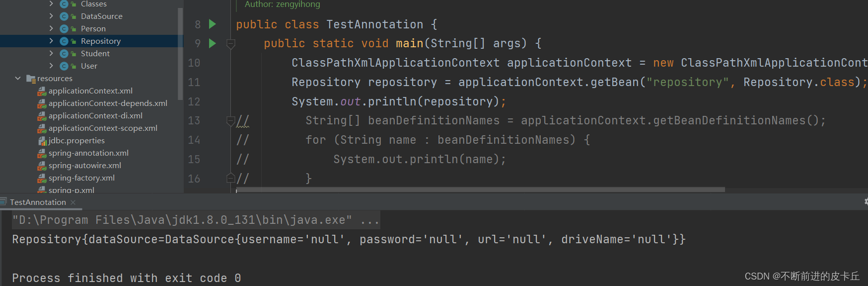868x286 pixels.
Task: Collapse main method fold marker on line 9
Action: (231, 44)
